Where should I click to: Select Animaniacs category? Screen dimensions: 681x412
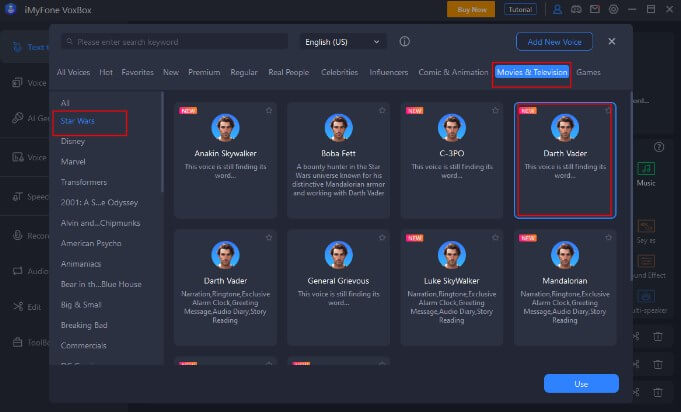pyautogui.click(x=81, y=264)
